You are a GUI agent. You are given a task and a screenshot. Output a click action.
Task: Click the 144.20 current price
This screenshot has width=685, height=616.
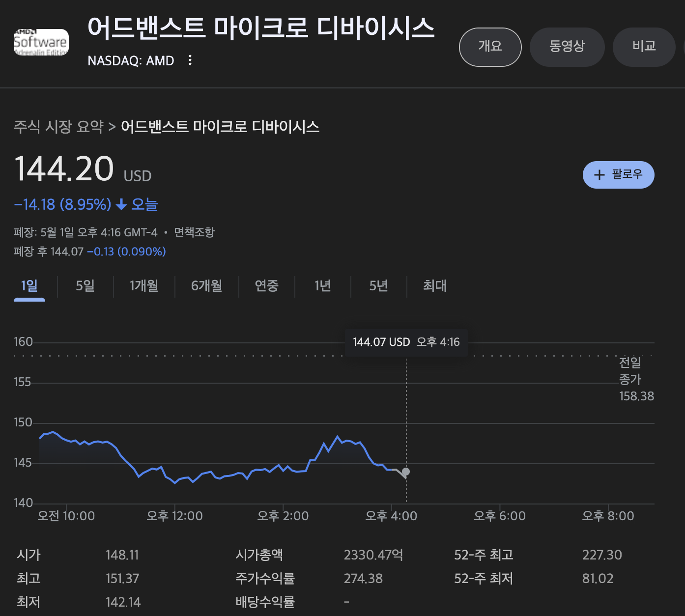pyautogui.click(x=64, y=168)
